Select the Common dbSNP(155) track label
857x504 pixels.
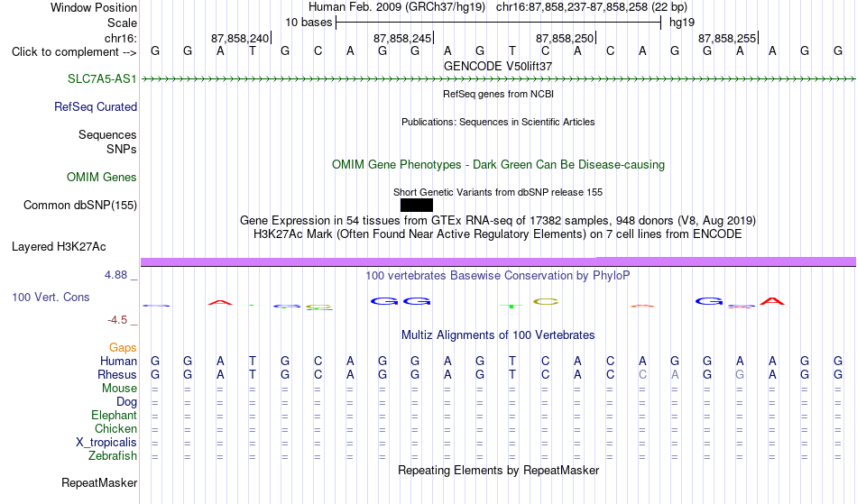(80, 205)
